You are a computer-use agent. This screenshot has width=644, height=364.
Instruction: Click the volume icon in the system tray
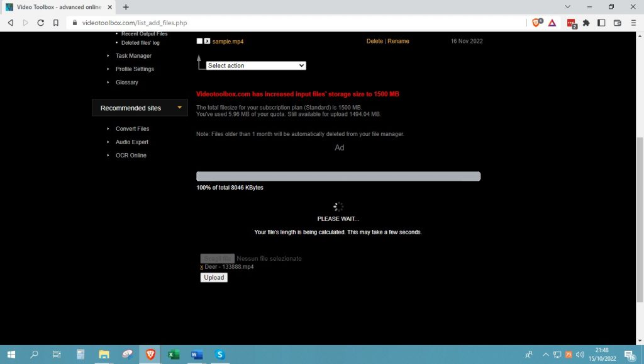click(579, 355)
